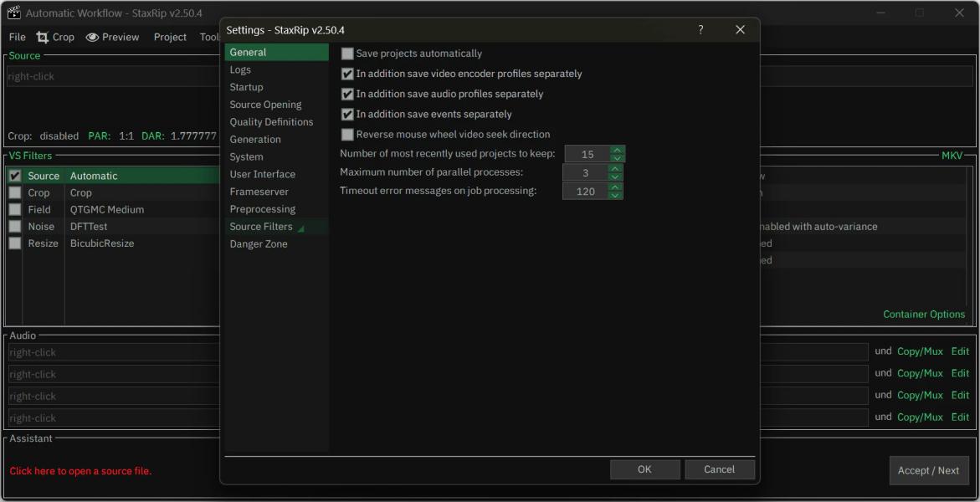Click the Container Options link
Image resolution: width=980 pixels, height=502 pixels.
click(x=923, y=315)
